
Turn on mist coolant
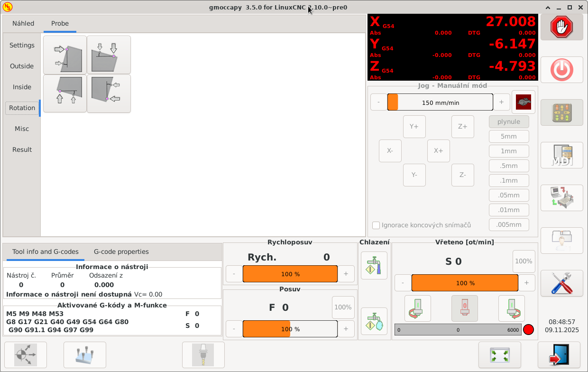pos(374,321)
